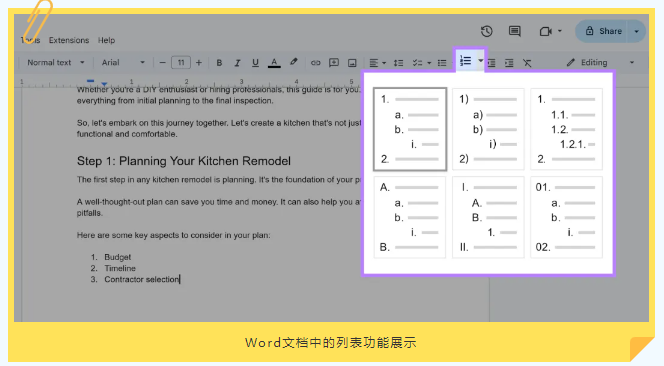Select the A. a. i. list style
The width and height of the screenshot is (664, 366).
pyautogui.click(x=410, y=217)
